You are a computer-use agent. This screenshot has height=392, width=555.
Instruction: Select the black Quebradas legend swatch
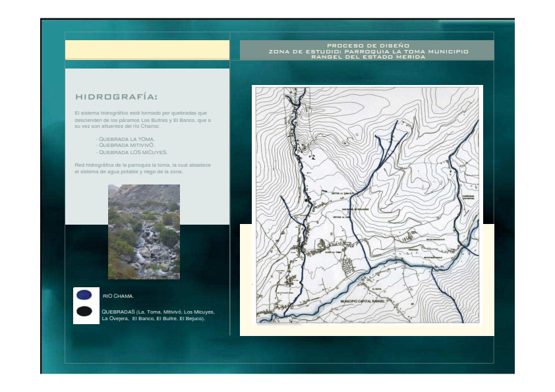tap(84, 312)
